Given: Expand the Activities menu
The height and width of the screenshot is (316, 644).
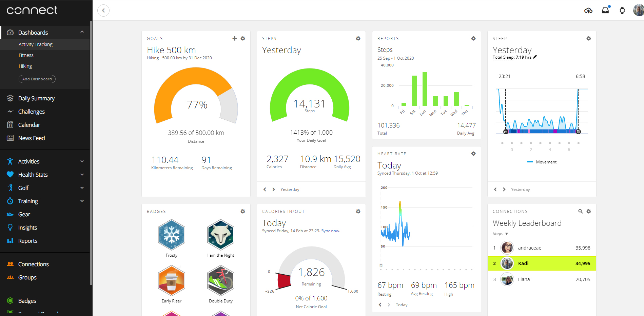Looking at the screenshot, I should (x=82, y=161).
